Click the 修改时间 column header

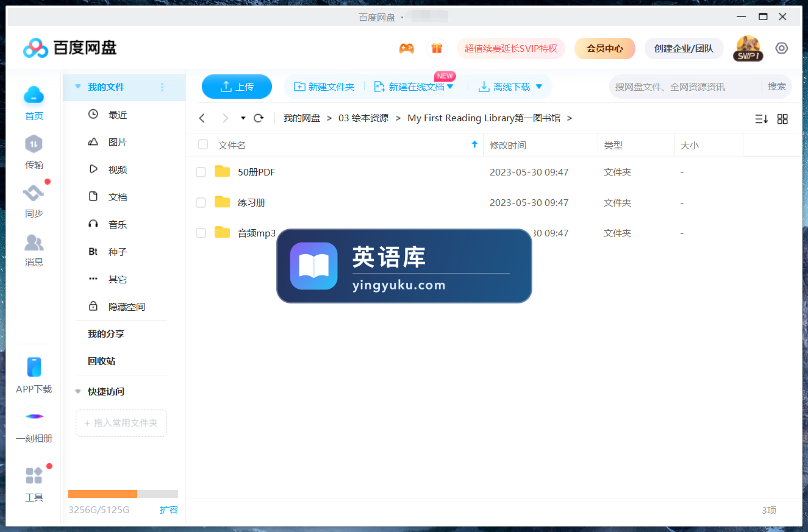click(x=540, y=145)
